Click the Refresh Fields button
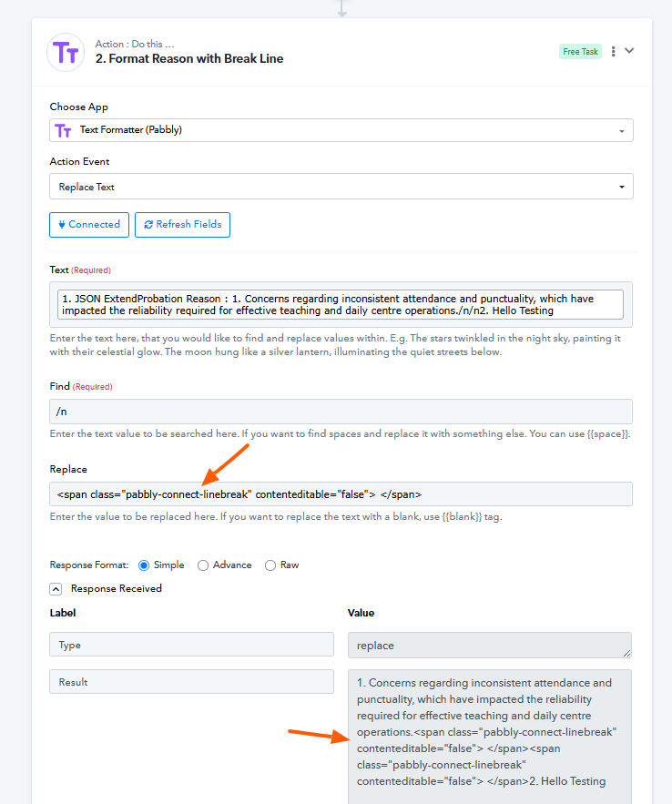 coord(182,225)
